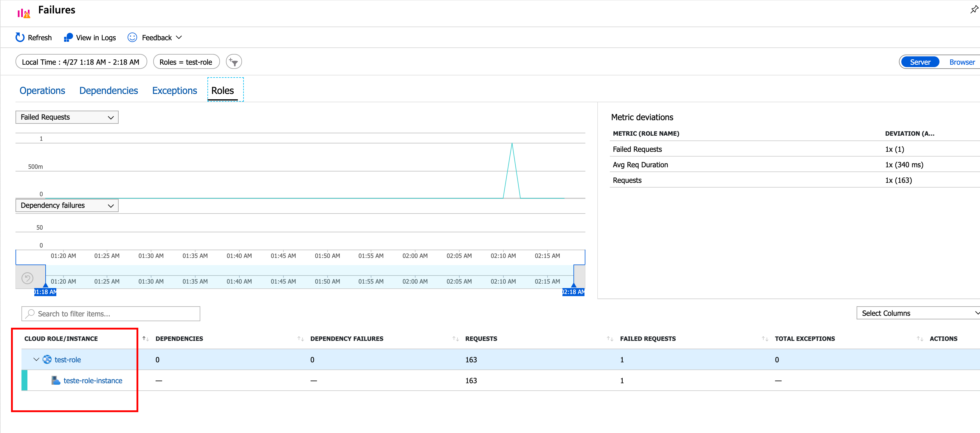
Task: Click the Feedback smiley icon
Action: (x=132, y=37)
